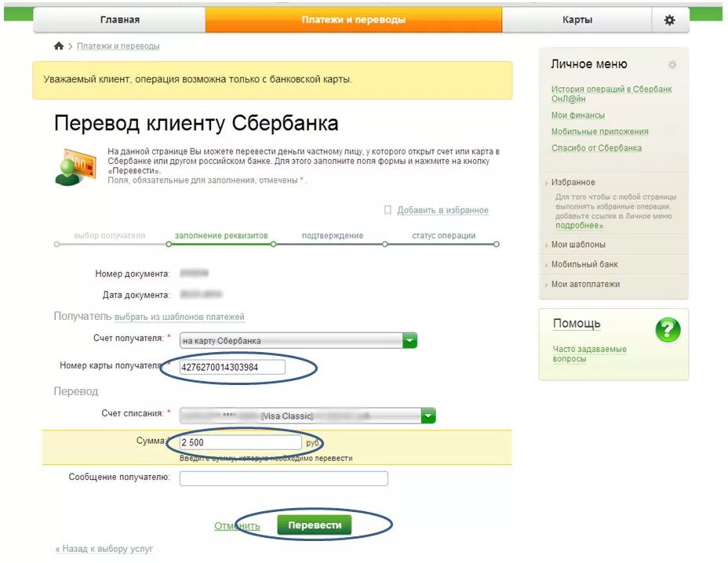Open the Спасибо от Сбербанка link
Screen dimensions: 728x563
596,147
